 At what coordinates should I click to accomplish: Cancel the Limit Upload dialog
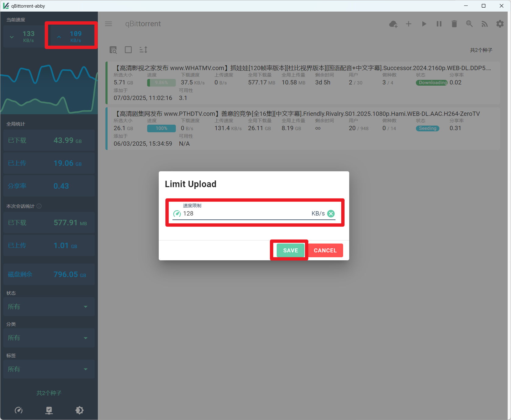click(x=325, y=250)
